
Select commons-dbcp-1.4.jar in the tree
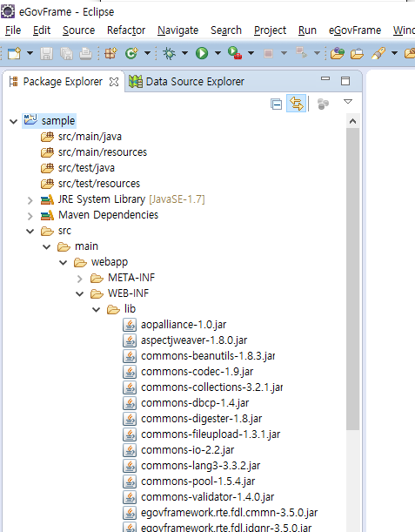(x=195, y=403)
